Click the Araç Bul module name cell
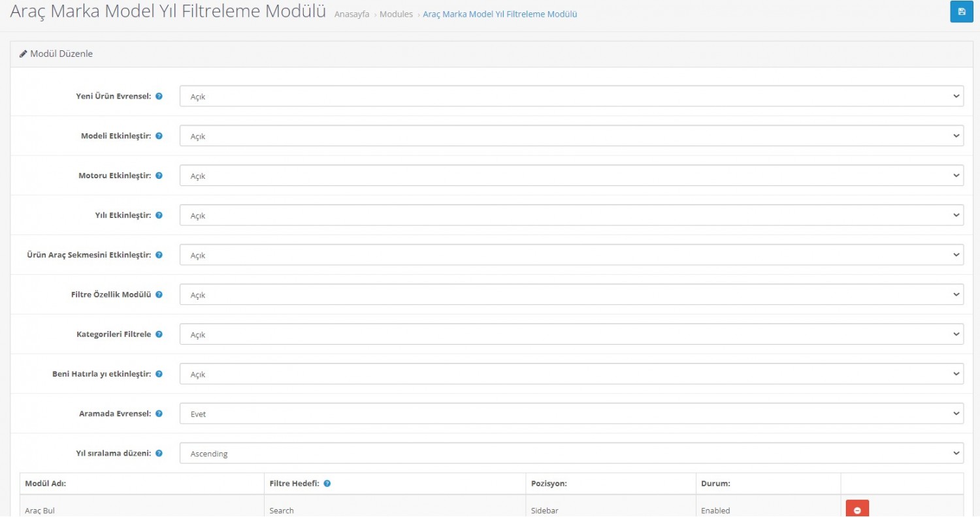This screenshot has width=980, height=517. (x=40, y=510)
